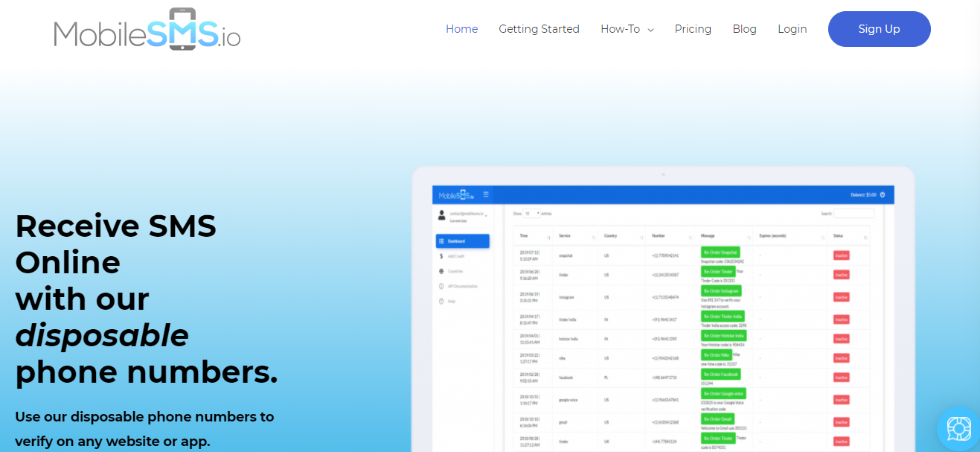Image resolution: width=980 pixels, height=452 pixels.
Task: Click Inactive badge in snapchat row
Action: (841, 255)
